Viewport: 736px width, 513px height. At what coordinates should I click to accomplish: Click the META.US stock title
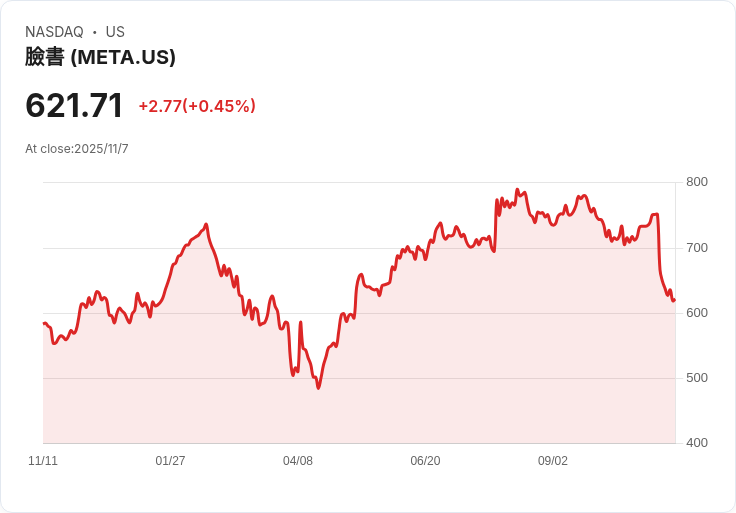[x=100, y=57]
